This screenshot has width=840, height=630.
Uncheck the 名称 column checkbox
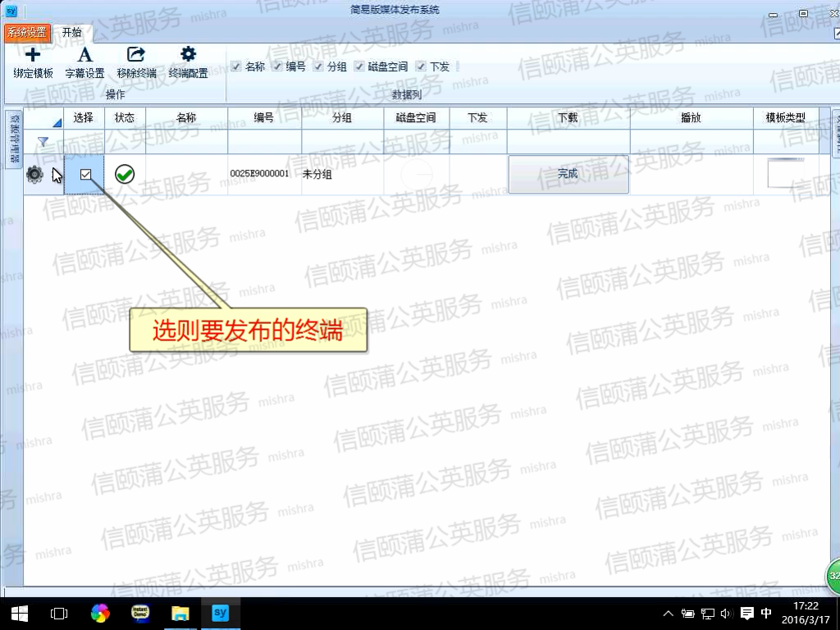[236, 66]
